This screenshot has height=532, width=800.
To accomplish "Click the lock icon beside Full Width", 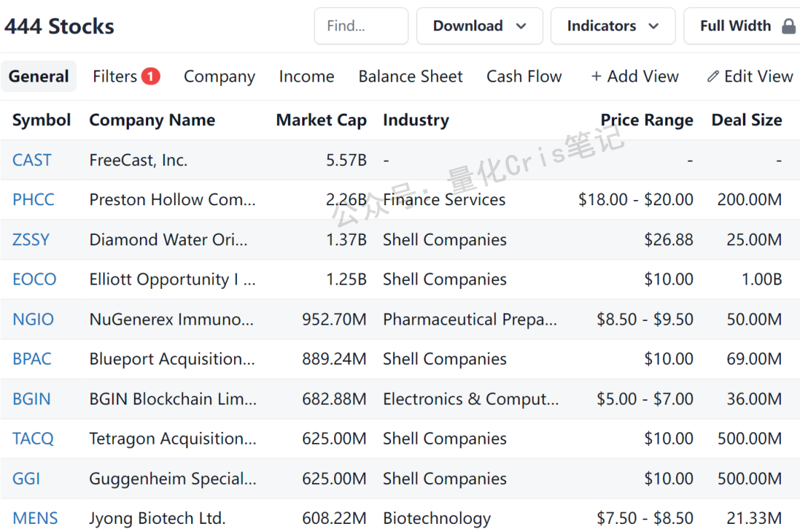I will [x=789, y=26].
